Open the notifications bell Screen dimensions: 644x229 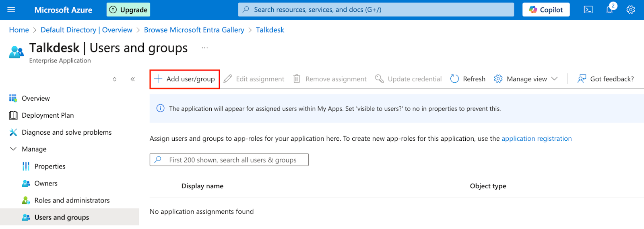tap(609, 10)
